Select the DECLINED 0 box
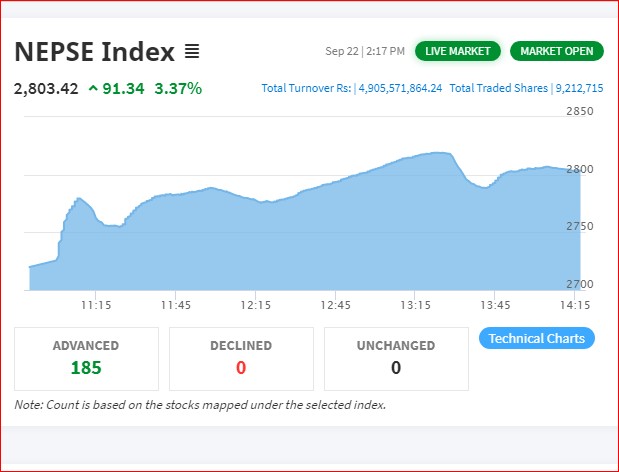 241,359
